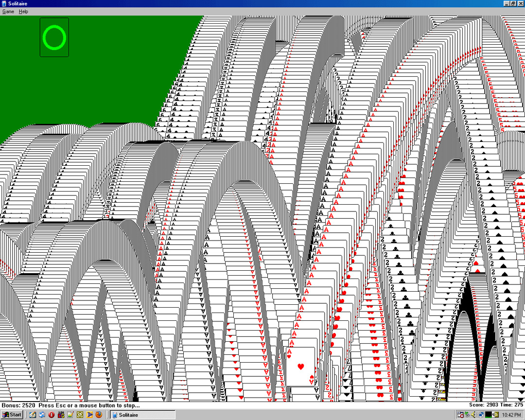Click the volume speaker tray icon
The width and height of the screenshot is (525, 420).
(x=473, y=415)
